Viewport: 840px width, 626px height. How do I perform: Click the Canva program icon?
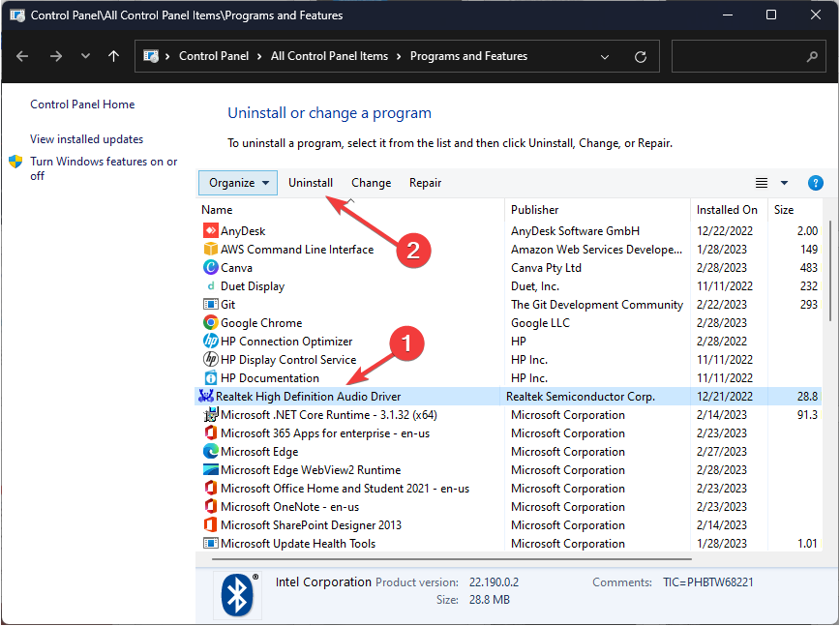(211, 267)
